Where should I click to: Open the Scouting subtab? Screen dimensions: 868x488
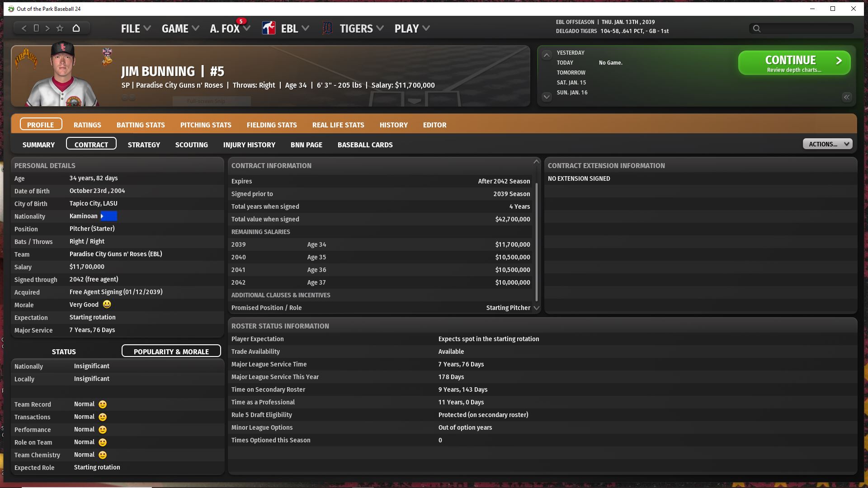[x=192, y=145]
